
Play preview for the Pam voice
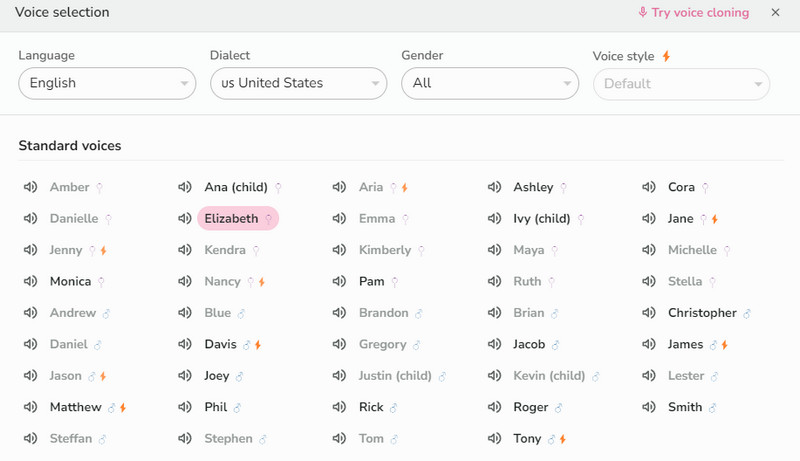click(340, 282)
